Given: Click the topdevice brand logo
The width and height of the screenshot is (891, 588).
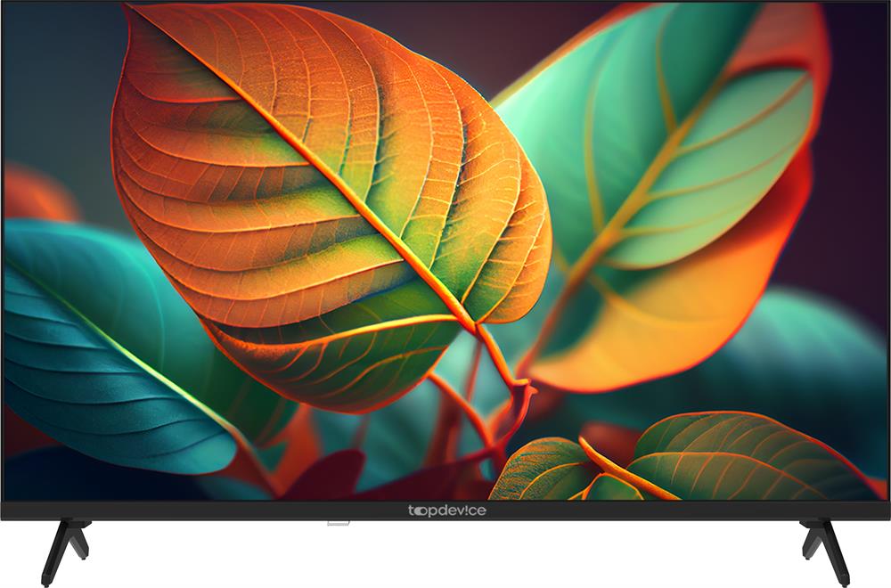Looking at the screenshot, I should pos(446,510).
